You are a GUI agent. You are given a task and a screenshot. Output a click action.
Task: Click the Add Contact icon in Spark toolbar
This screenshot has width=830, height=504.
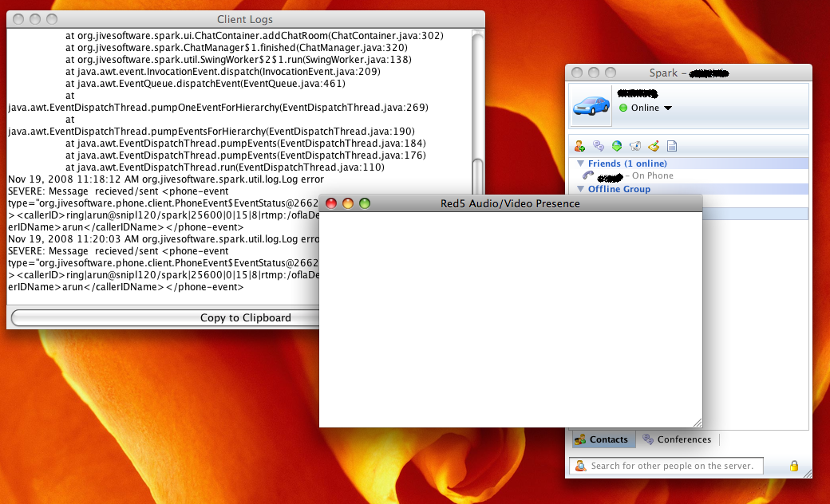pos(579,146)
